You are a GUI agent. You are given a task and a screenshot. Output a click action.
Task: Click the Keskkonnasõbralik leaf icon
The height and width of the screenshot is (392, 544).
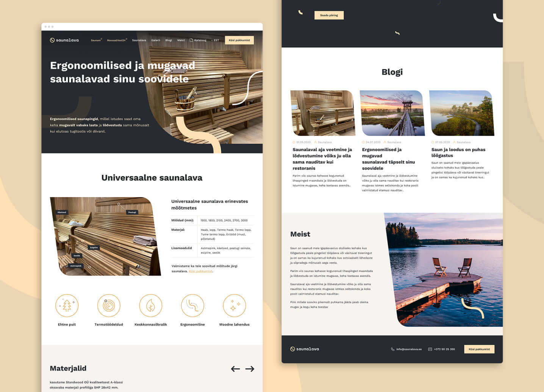(151, 306)
